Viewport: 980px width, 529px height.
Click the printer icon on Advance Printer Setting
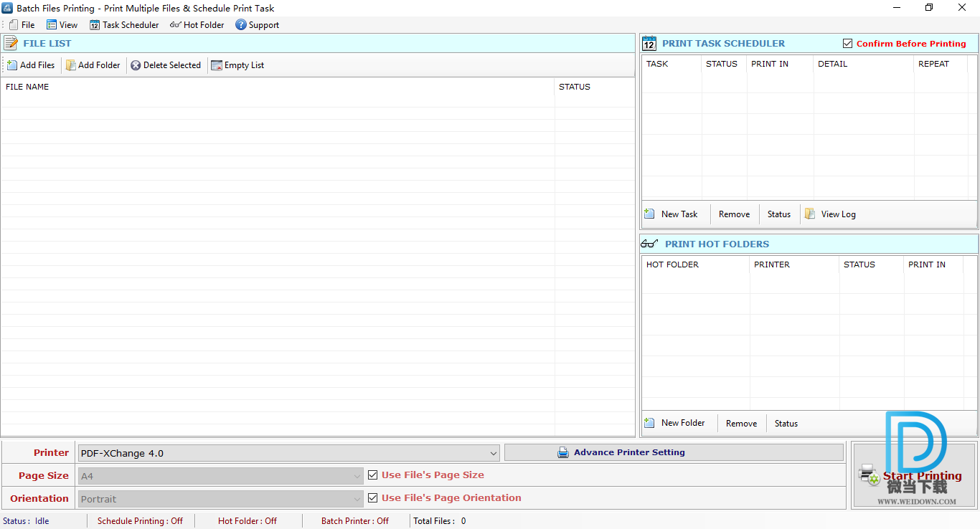563,452
